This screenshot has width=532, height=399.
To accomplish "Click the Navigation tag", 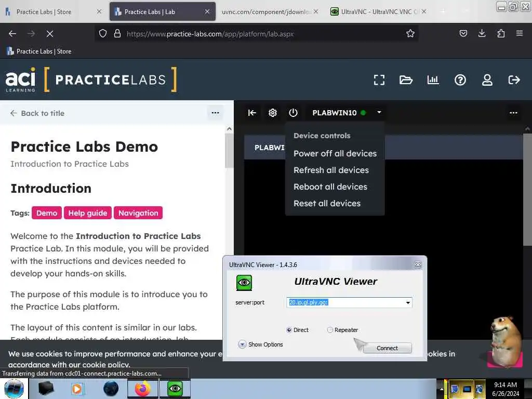I will click(x=138, y=213).
